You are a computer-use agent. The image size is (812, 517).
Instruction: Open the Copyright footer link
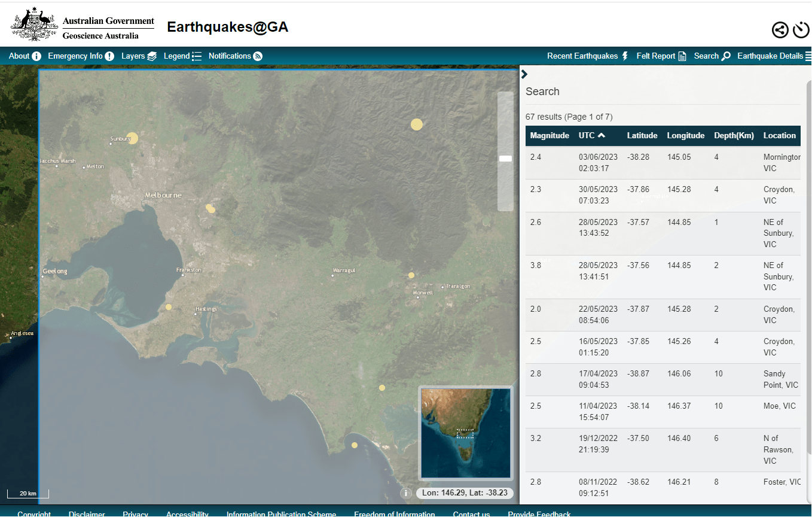[x=34, y=514]
